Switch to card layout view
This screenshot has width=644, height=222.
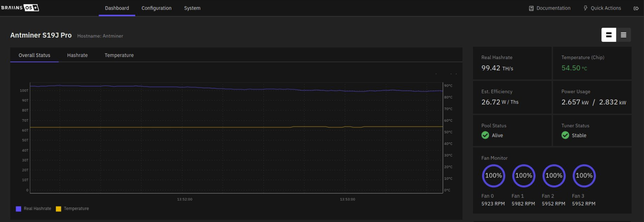tap(609, 35)
